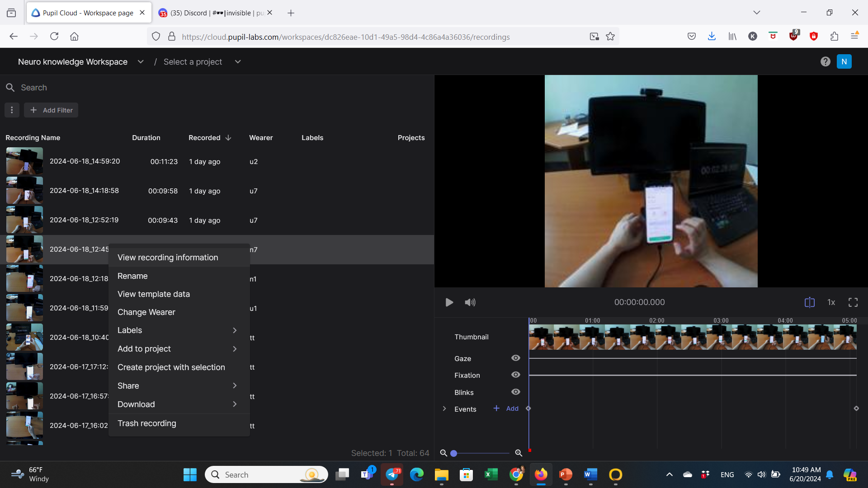
Task: Sort by Duration column
Action: point(146,137)
